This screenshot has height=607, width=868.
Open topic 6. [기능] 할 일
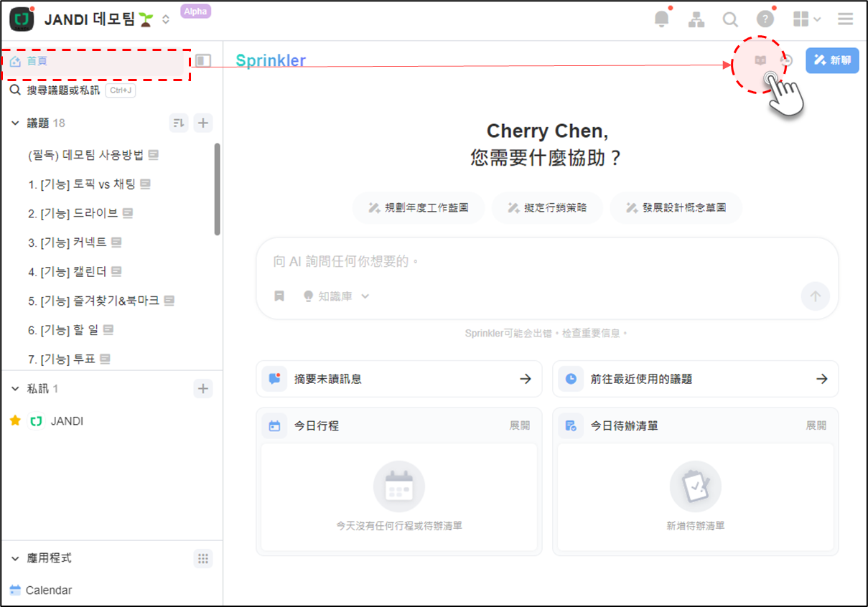click(71, 330)
